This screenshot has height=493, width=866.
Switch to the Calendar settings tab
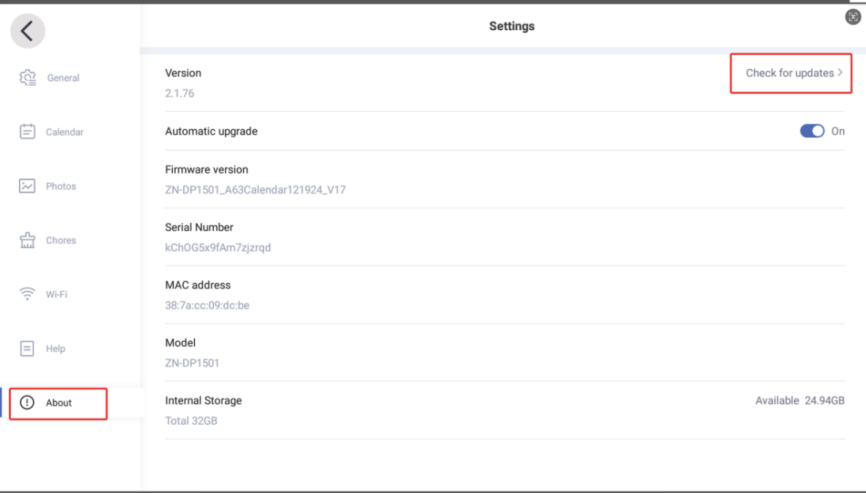[x=65, y=132]
